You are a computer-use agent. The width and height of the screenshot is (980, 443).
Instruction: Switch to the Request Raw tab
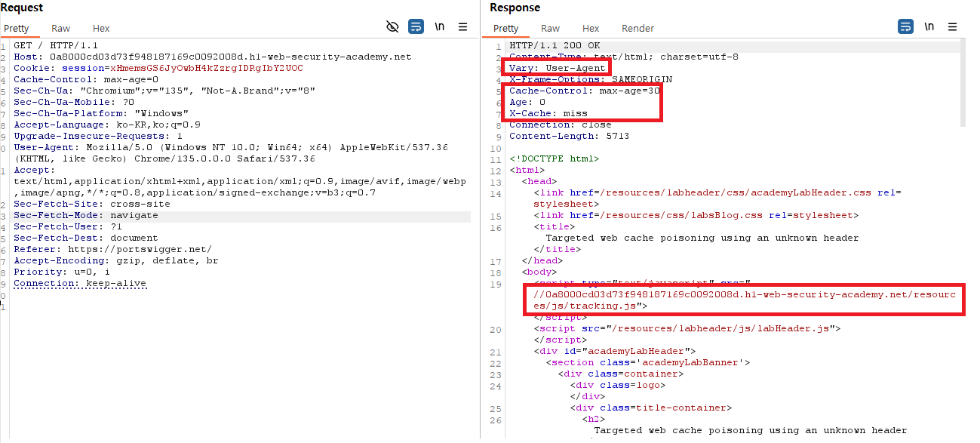click(61, 29)
